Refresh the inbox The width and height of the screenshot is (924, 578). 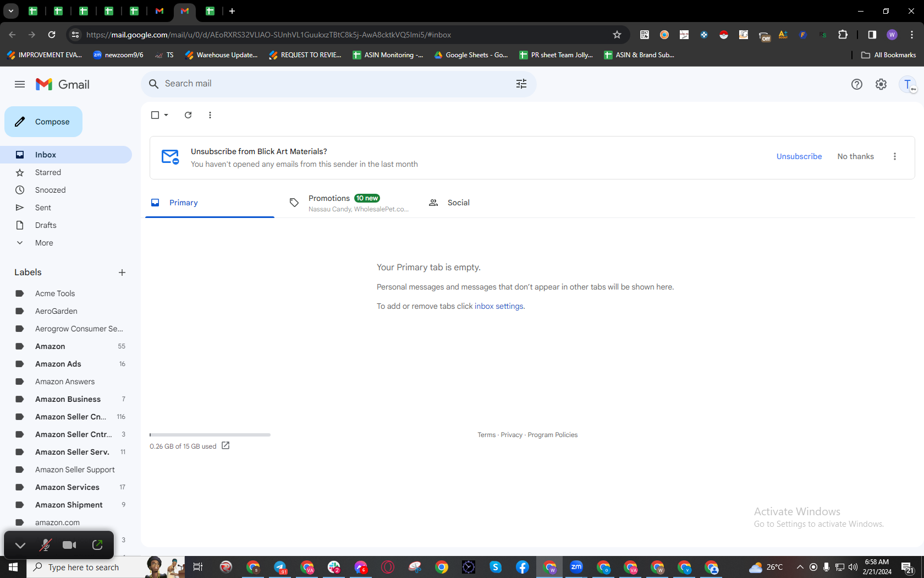[x=188, y=115]
